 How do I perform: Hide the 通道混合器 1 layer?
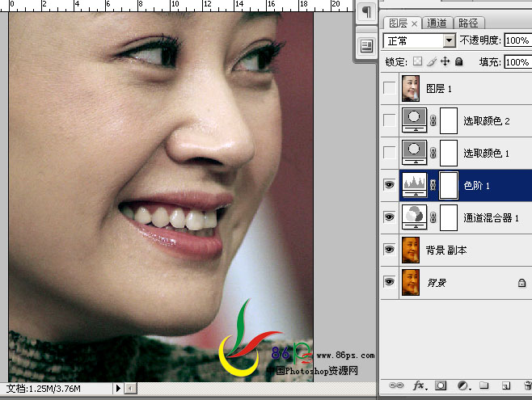389,217
